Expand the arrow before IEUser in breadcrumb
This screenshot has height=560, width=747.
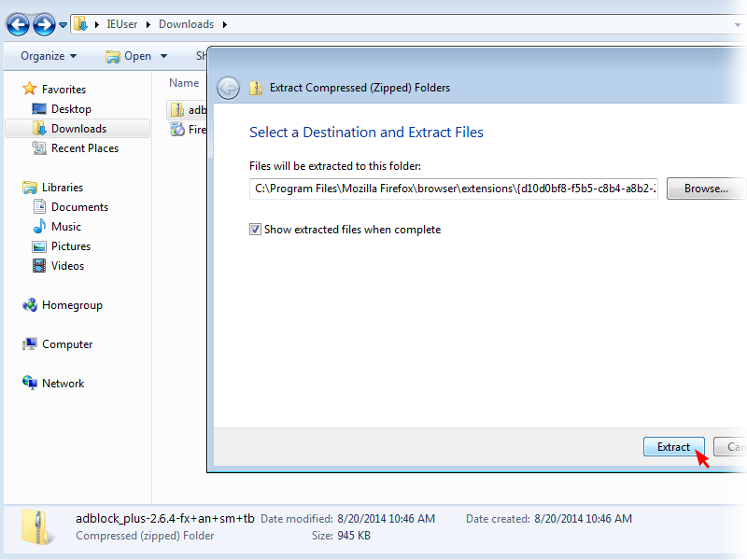tap(97, 24)
